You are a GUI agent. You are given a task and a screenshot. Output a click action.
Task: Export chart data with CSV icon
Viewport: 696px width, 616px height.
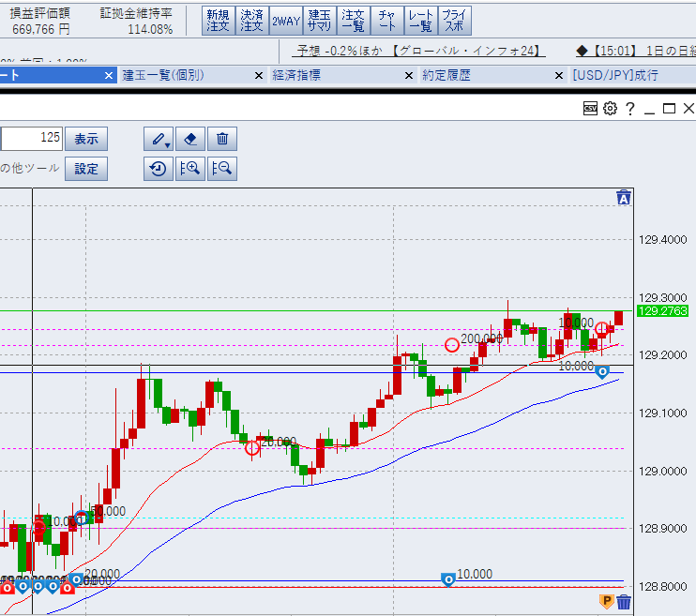point(591,109)
